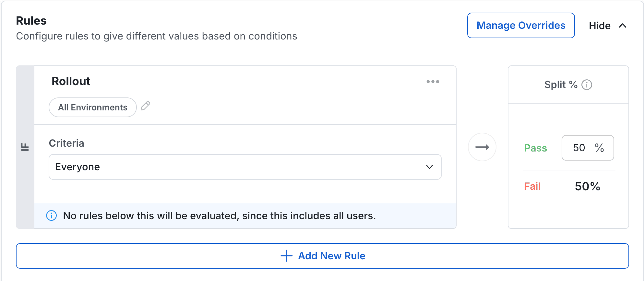Click the All Environments tag
Screen dimensions: 644x281
[x=92, y=107]
